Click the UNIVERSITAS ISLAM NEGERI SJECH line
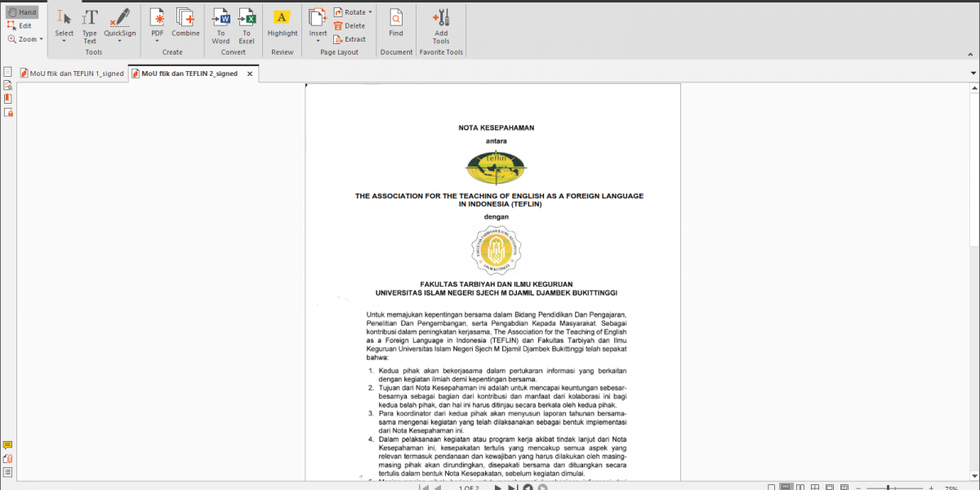Screen dimensions: 980x490 pyautogui.click(x=497, y=292)
